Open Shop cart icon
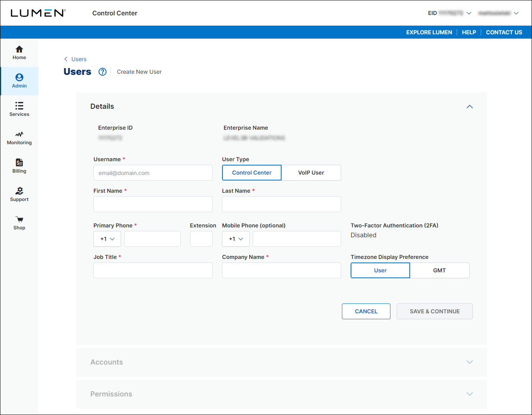 pyautogui.click(x=19, y=219)
